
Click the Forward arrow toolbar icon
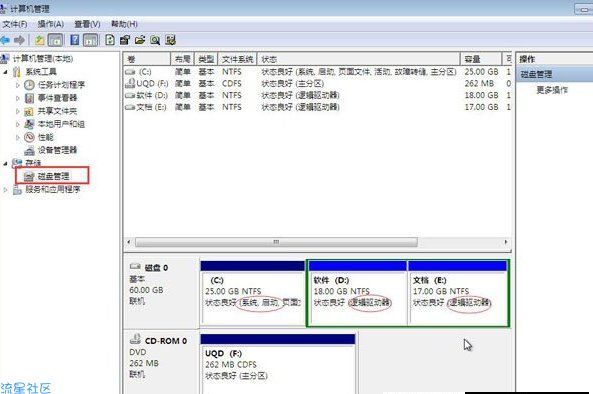[19, 40]
